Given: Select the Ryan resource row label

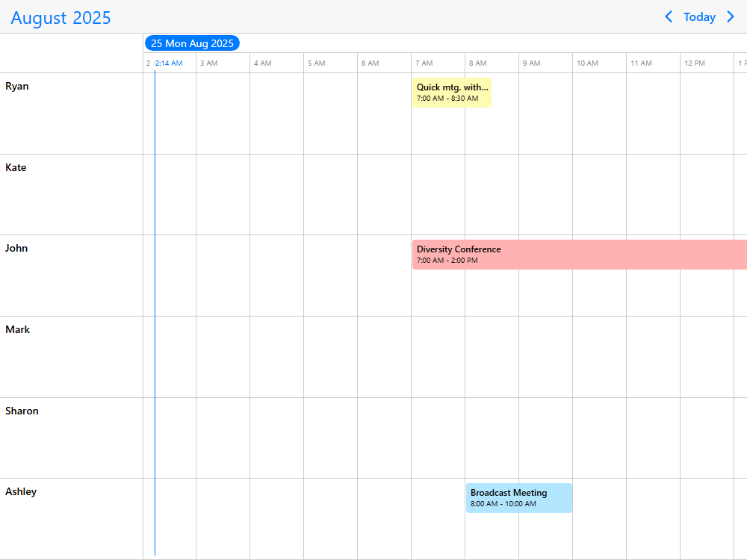Looking at the screenshot, I should click(16, 86).
